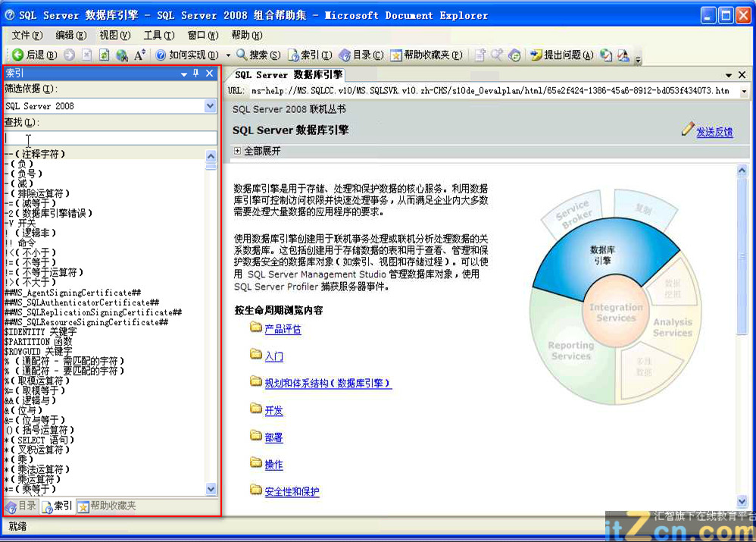The width and height of the screenshot is (756, 542).
Task: Select index entry --(注释字符)
Action: click(x=35, y=154)
